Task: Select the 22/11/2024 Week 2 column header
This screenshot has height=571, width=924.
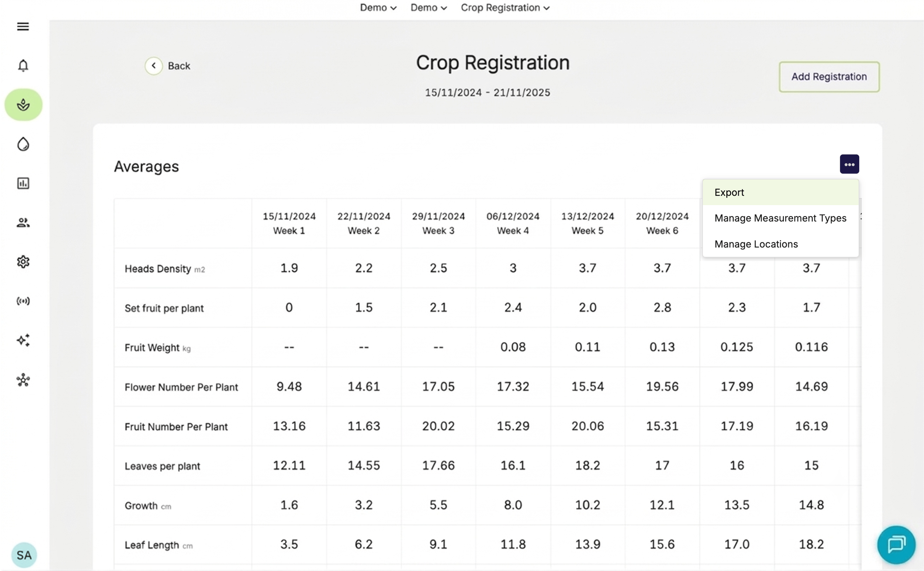Action: pos(363,223)
